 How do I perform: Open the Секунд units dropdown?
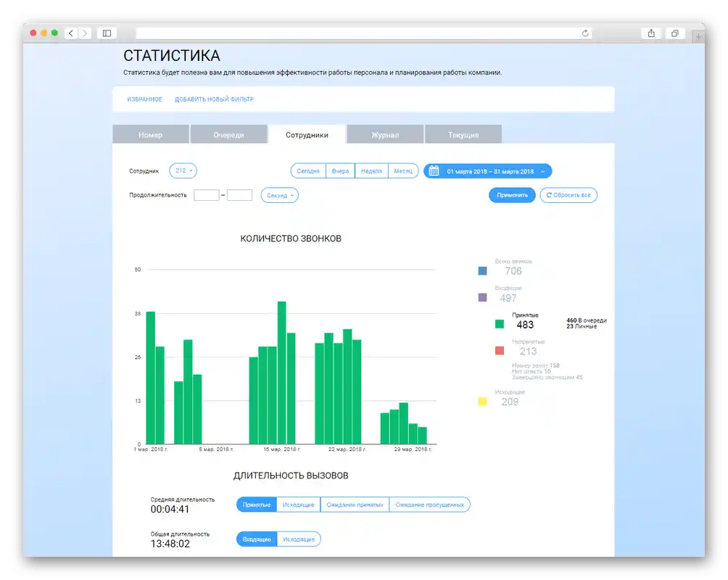point(279,195)
